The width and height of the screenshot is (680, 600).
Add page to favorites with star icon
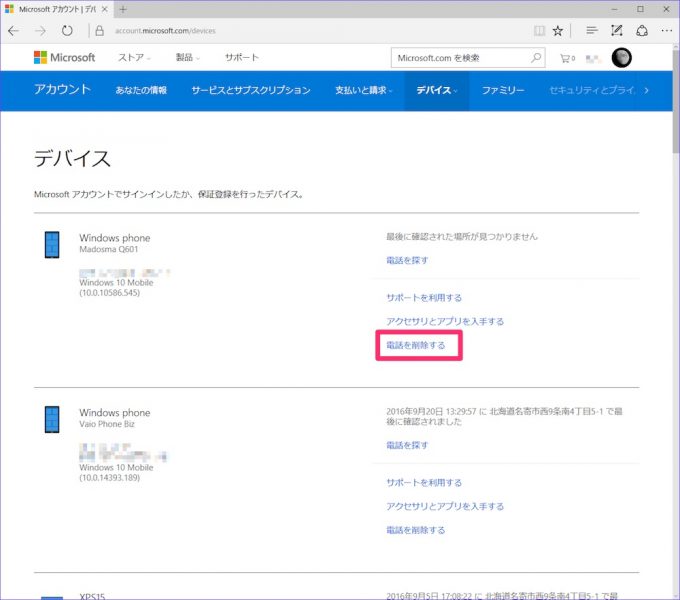point(558,31)
